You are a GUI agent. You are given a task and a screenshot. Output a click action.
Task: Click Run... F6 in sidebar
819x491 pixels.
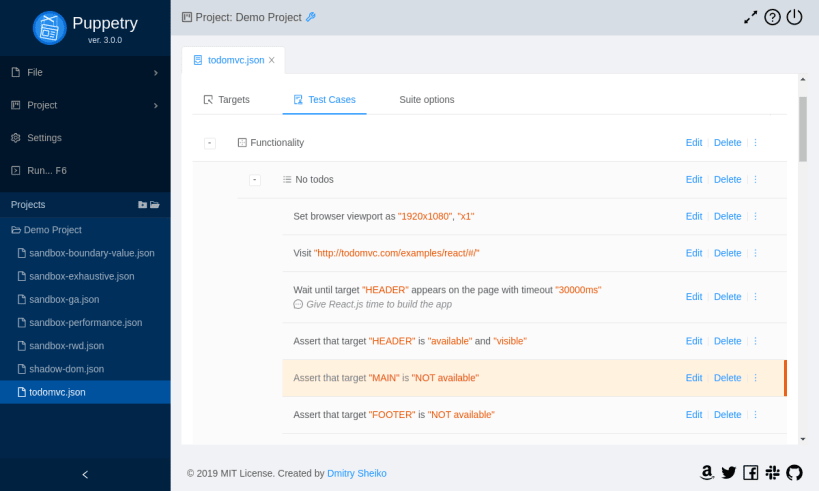(85, 171)
